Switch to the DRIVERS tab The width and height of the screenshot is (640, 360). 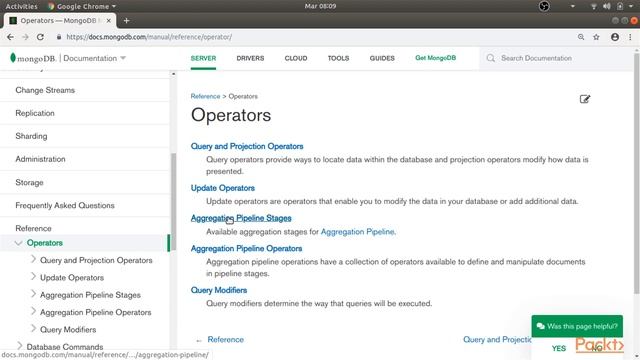(x=250, y=58)
